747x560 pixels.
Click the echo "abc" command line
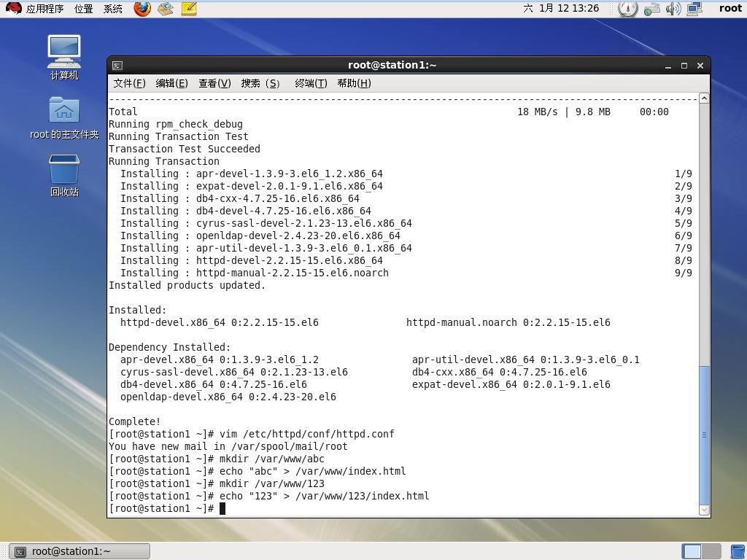[258, 471]
